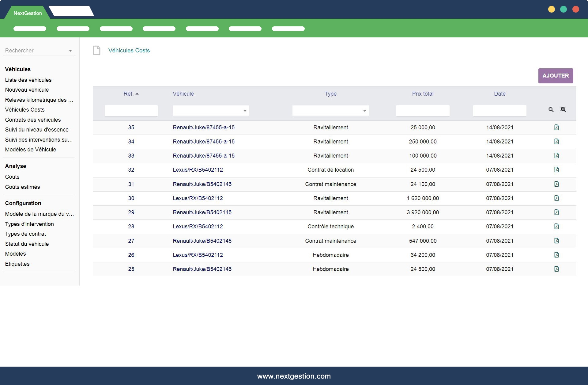Open Contrats des véhicules menu item
This screenshot has width=588, height=385.
tap(33, 120)
